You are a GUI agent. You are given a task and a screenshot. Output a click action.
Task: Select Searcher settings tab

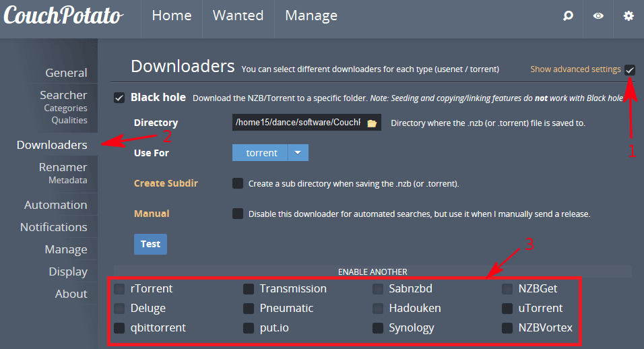pyautogui.click(x=63, y=95)
